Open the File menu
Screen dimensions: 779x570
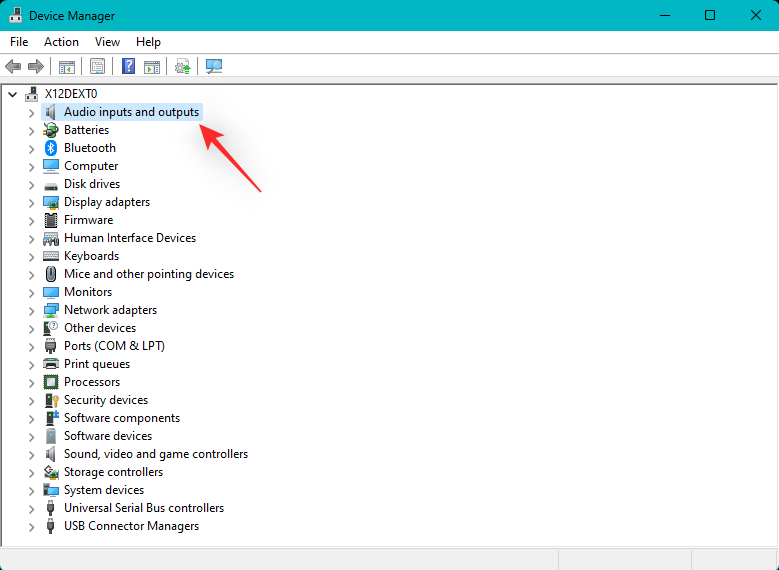[x=19, y=42]
